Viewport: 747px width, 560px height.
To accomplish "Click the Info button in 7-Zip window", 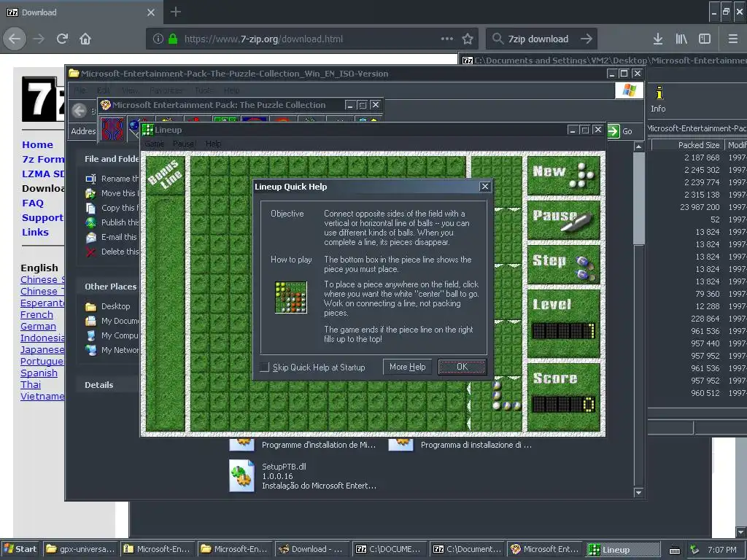I will tap(659, 99).
